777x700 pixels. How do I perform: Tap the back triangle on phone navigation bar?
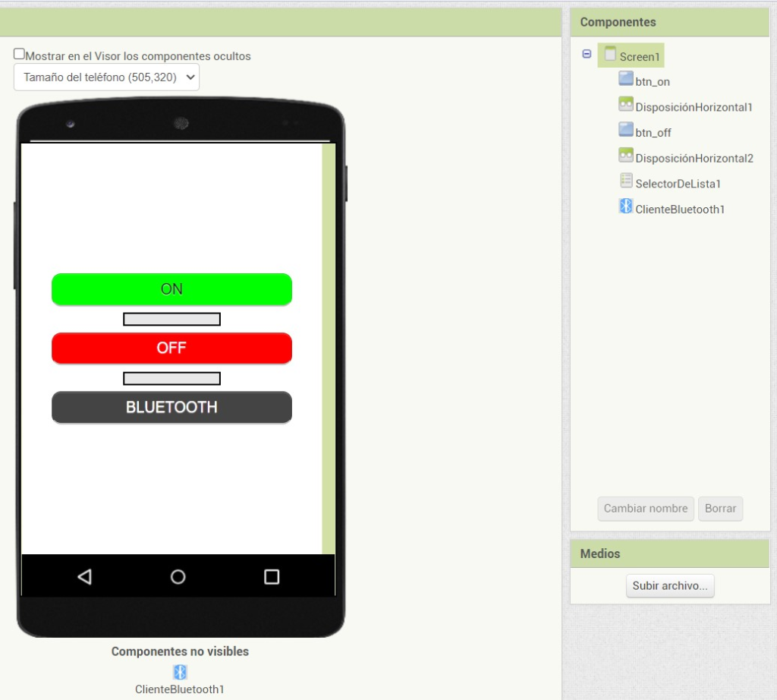(85, 576)
